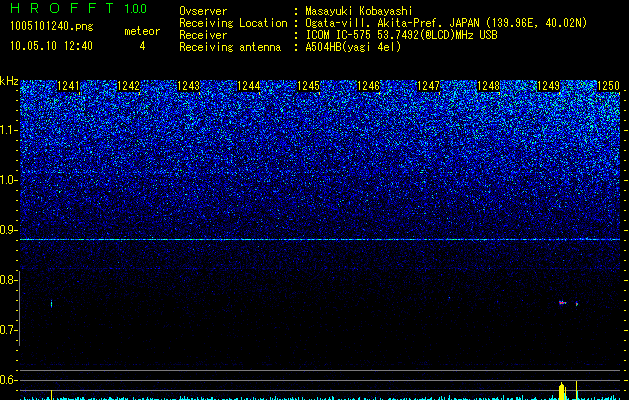Click the 0.6 kHz axis tick label
Viewport: 629px width, 400px height.
(x=7, y=380)
